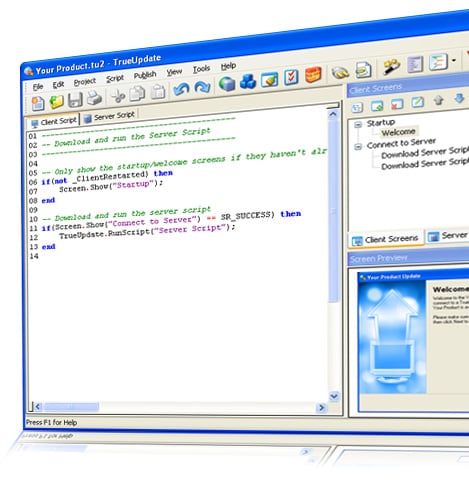Click the Welcome screen preview image
469x483 pixels.
pyautogui.click(x=392, y=337)
